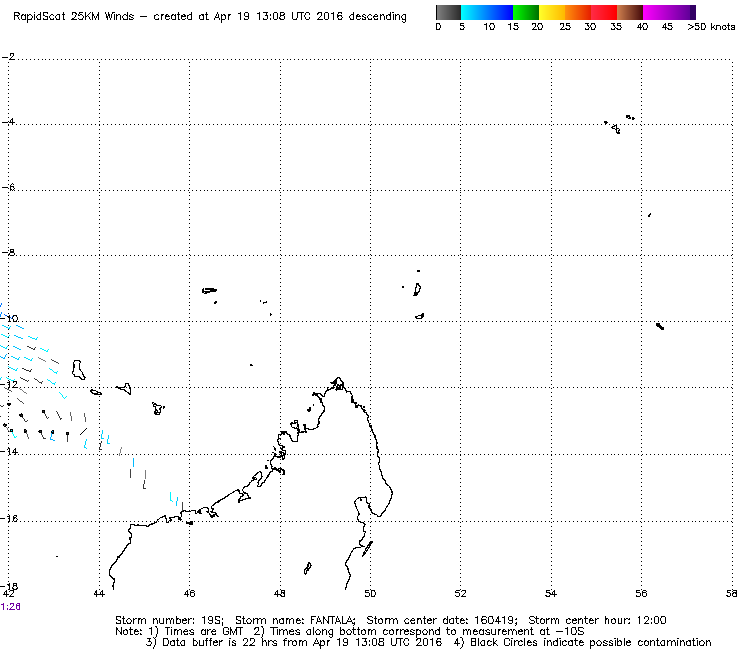The width and height of the screenshot is (740, 650).
Task: Click the green 15-20 knots color segment
Action: pos(526,12)
